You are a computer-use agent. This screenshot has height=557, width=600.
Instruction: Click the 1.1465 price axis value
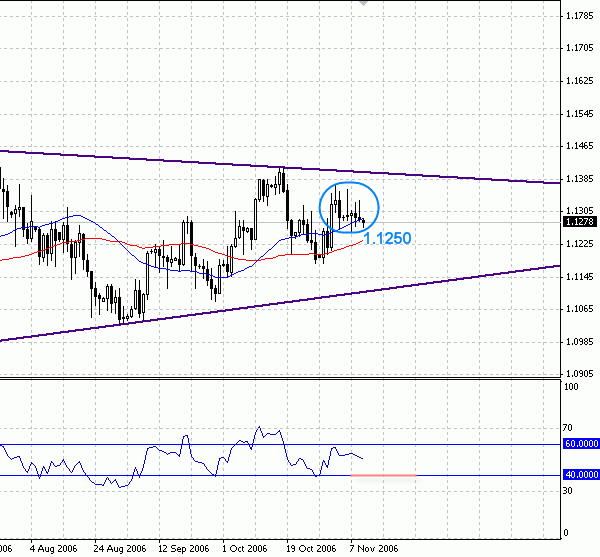(579, 146)
